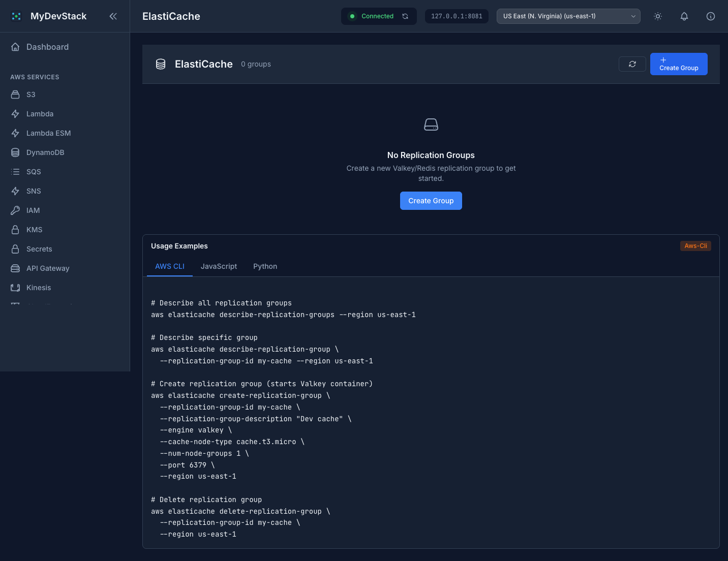Image resolution: width=728 pixels, height=561 pixels.
Task: Click the API Gateway icon
Action: 15,268
